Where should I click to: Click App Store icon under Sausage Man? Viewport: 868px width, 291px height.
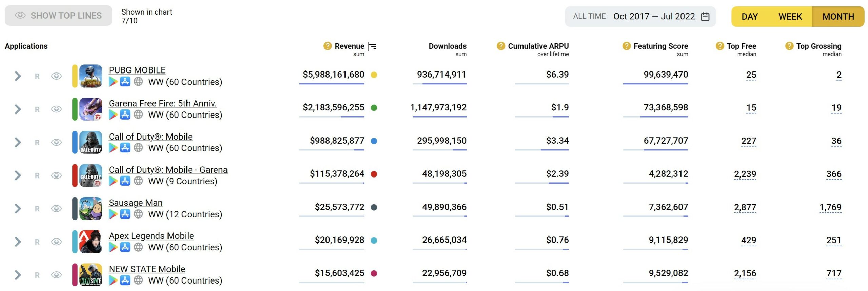point(125,214)
